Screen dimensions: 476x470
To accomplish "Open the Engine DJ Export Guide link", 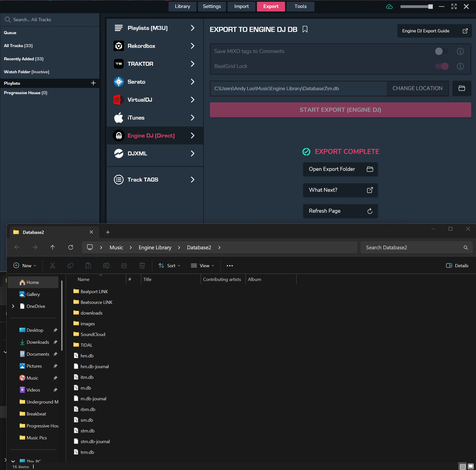I will pos(434,31).
